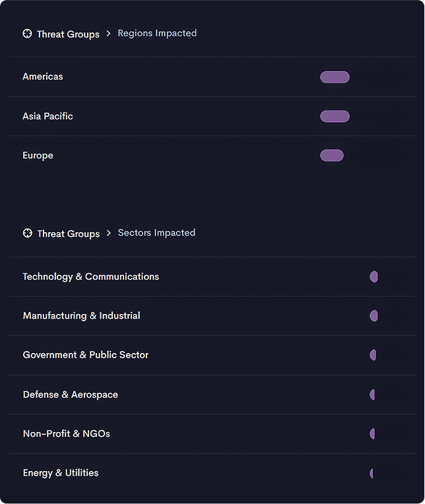Open the Sectors Impacted breadcrumb link

click(156, 233)
